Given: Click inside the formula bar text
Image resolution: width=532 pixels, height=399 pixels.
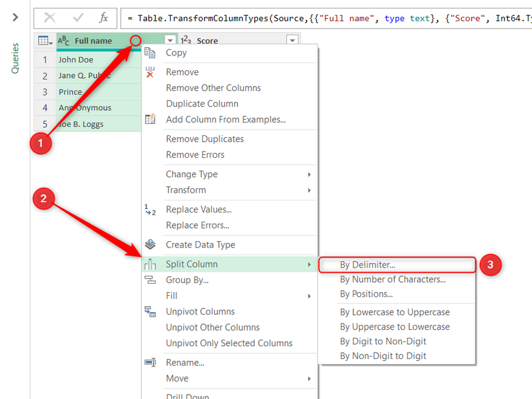Looking at the screenshot, I should tap(322, 18).
